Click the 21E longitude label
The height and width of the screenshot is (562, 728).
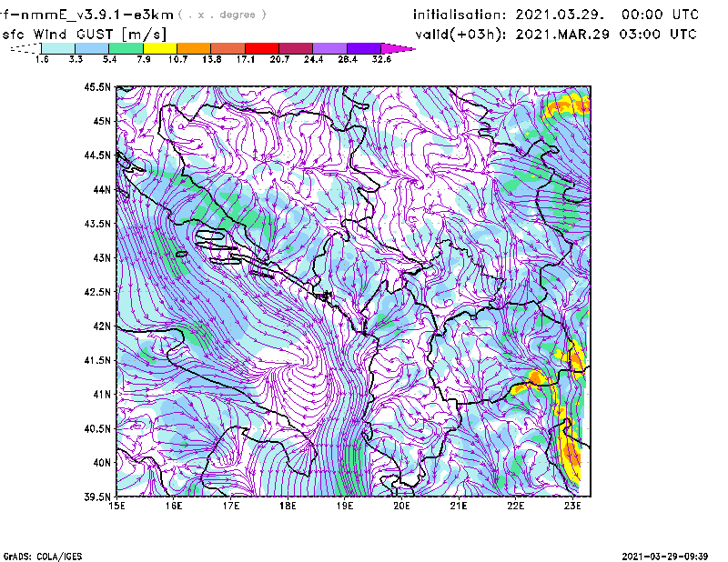coord(459,506)
